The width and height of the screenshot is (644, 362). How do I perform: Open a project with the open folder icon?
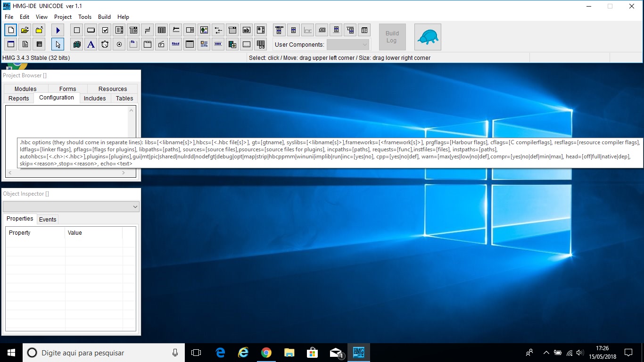point(25,30)
